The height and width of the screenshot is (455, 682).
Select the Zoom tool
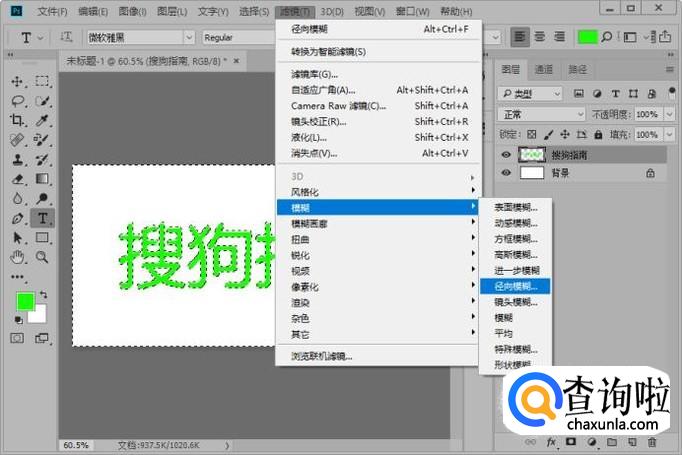[42, 257]
